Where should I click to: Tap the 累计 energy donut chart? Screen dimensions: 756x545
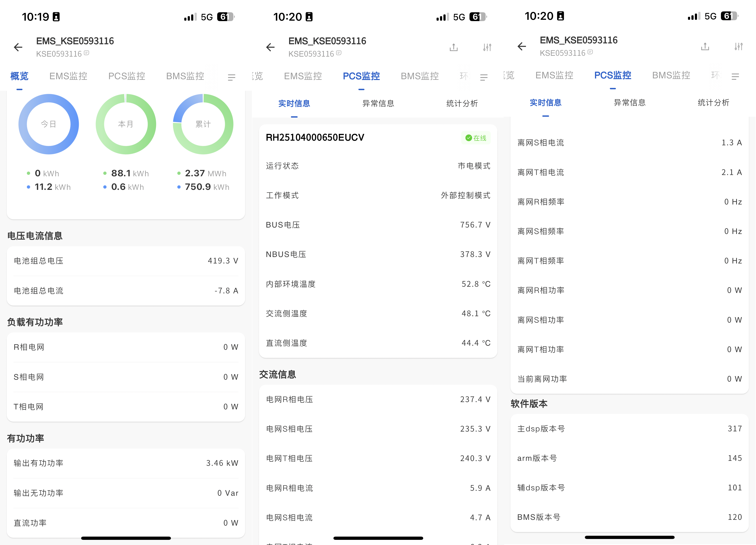point(203,124)
